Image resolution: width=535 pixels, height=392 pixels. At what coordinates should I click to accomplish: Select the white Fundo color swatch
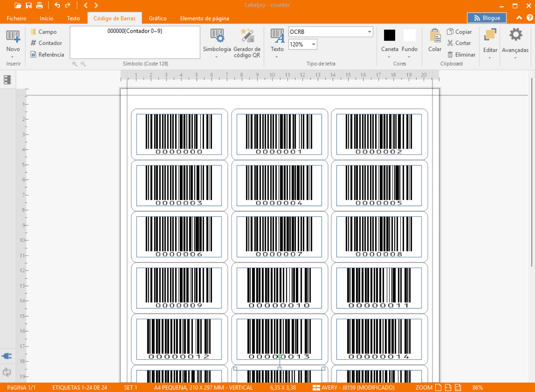point(409,35)
